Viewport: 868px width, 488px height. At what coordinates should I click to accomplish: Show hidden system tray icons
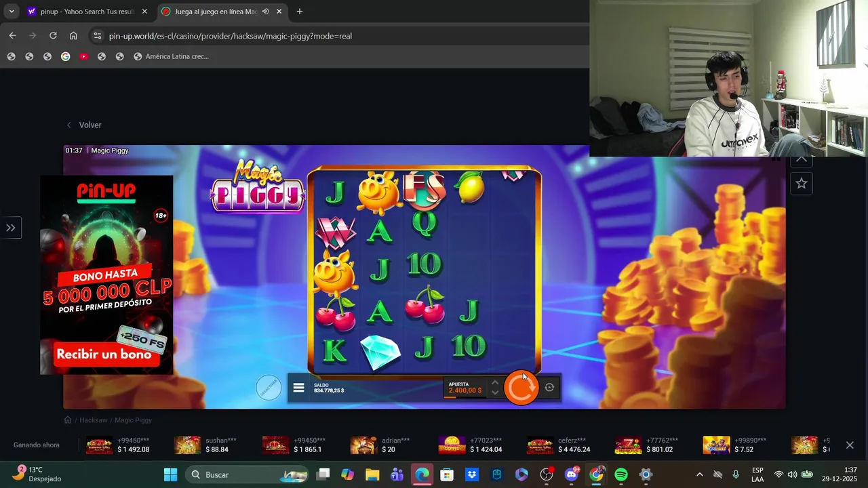[x=699, y=474]
